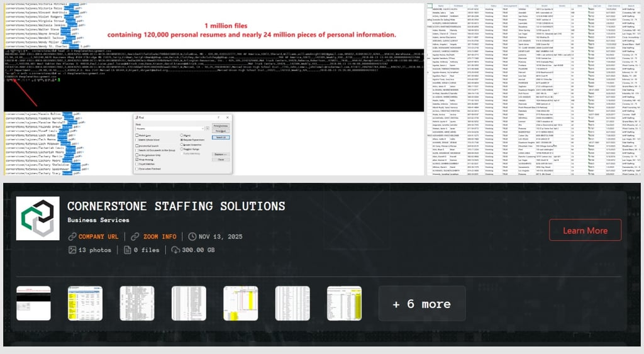644x354 pixels.
Task: Open the Find text field dropdown arrow
Action: (x=203, y=128)
